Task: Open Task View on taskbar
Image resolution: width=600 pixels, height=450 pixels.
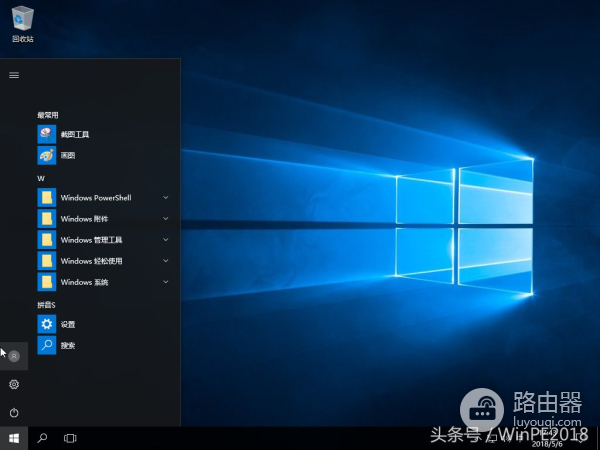Action: [x=70, y=438]
